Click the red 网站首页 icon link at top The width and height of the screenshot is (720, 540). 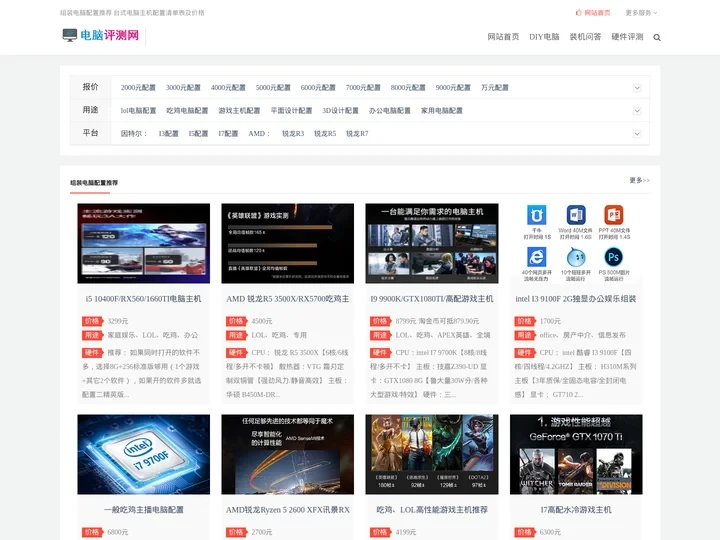593,13
